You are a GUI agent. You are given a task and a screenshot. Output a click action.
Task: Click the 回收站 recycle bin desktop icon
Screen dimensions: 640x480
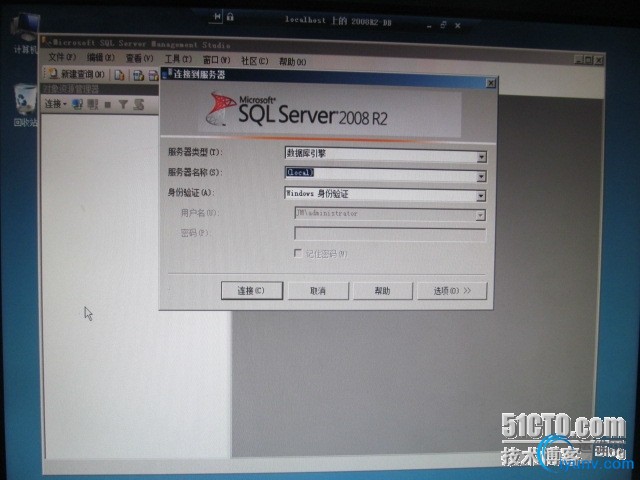(x=25, y=105)
